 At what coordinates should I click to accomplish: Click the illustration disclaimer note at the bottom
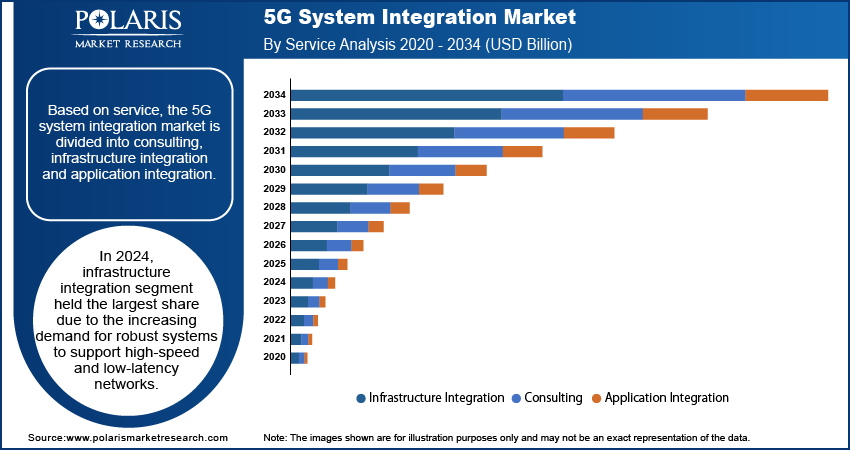pyautogui.click(x=506, y=438)
